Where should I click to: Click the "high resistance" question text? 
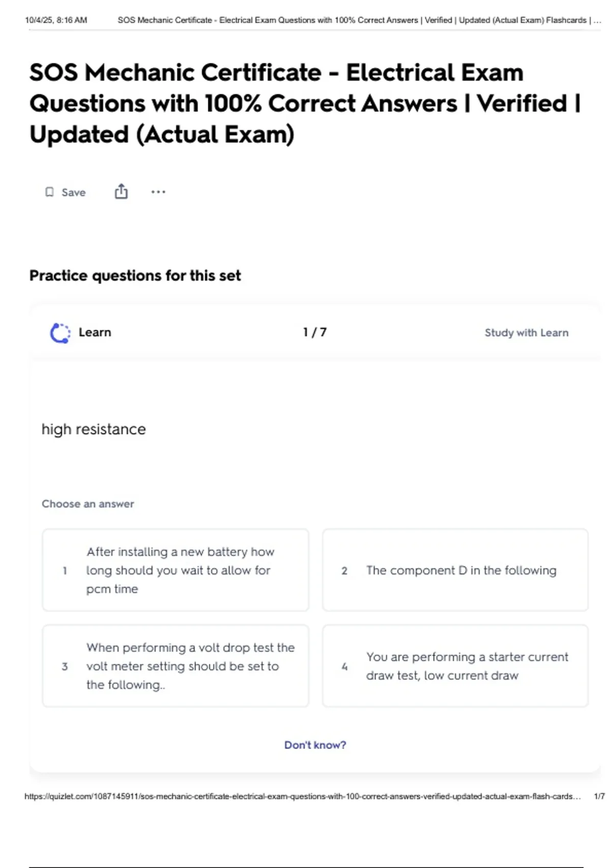click(x=93, y=429)
